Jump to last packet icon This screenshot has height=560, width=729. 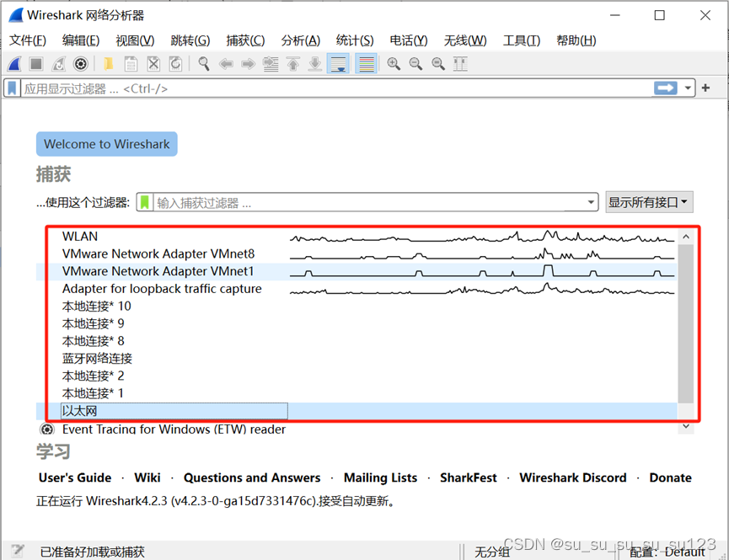[x=315, y=64]
